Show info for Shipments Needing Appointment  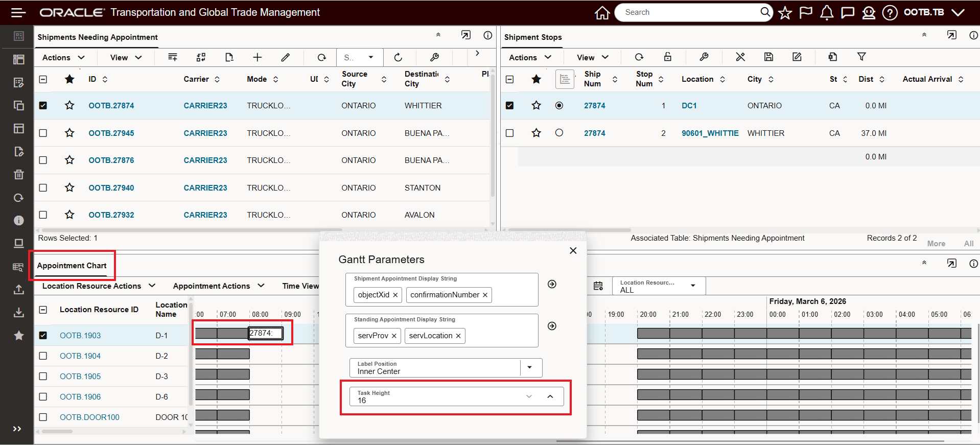[x=488, y=35]
